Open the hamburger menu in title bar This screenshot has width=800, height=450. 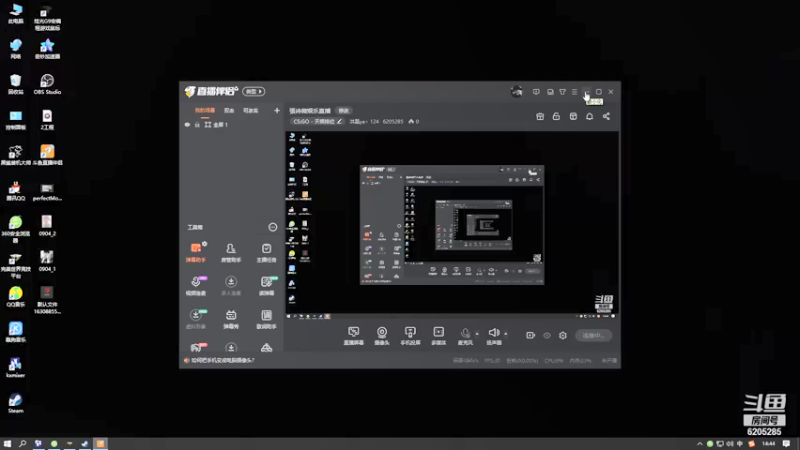coord(574,92)
